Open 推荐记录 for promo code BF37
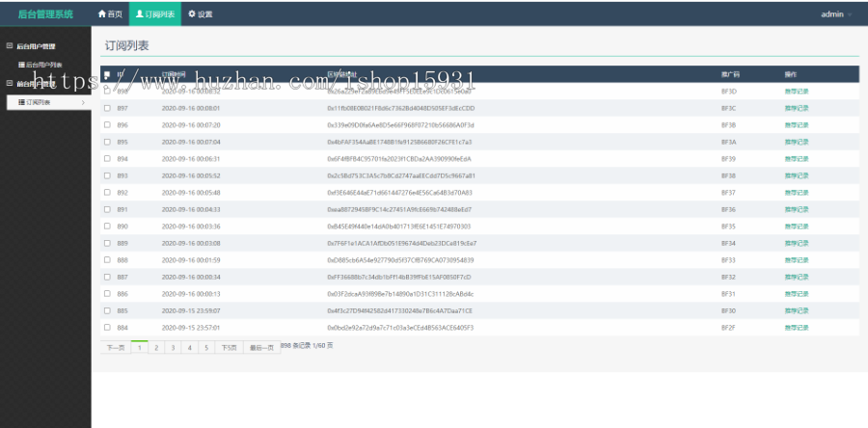The height and width of the screenshot is (428, 868). tap(797, 193)
